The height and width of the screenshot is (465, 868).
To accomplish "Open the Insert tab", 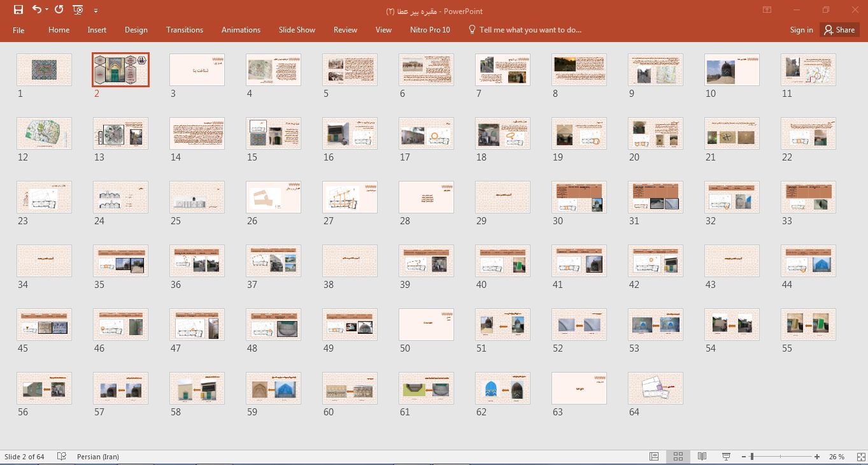I will click(x=97, y=30).
